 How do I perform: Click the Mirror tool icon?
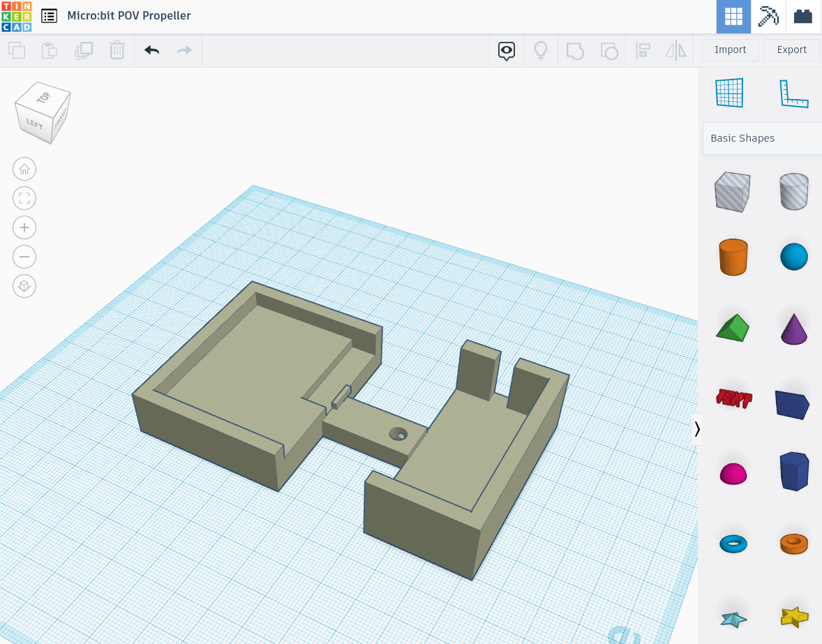tap(675, 50)
